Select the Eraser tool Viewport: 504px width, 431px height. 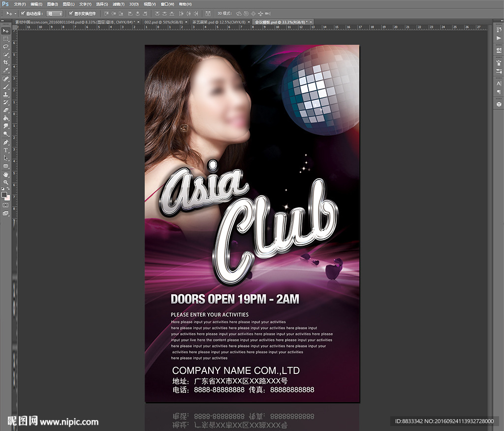click(x=6, y=110)
